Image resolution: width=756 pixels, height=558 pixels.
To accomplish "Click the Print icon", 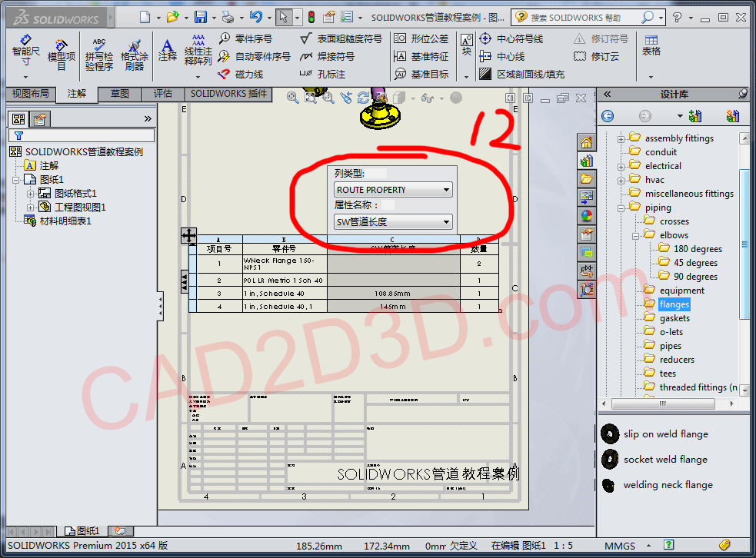I will pos(228,18).
